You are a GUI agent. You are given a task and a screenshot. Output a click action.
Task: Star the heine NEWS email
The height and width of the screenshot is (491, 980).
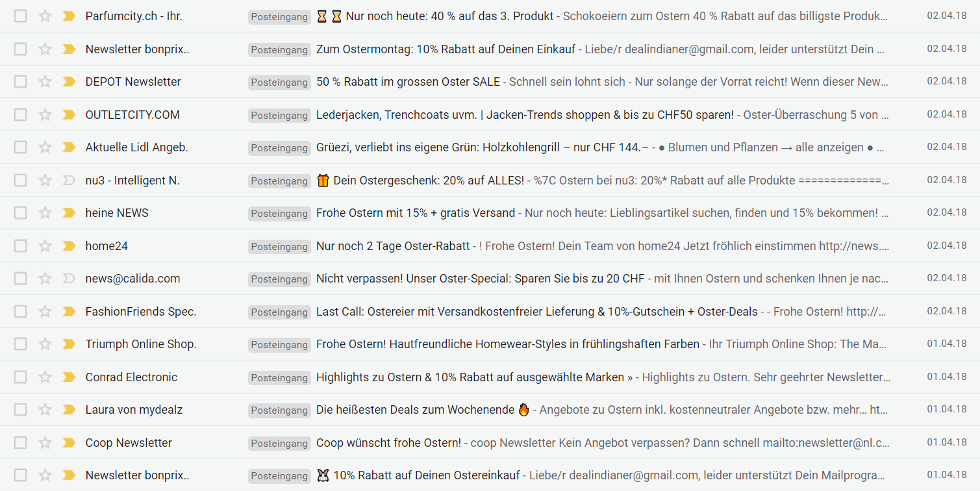[x=45, y=213]
